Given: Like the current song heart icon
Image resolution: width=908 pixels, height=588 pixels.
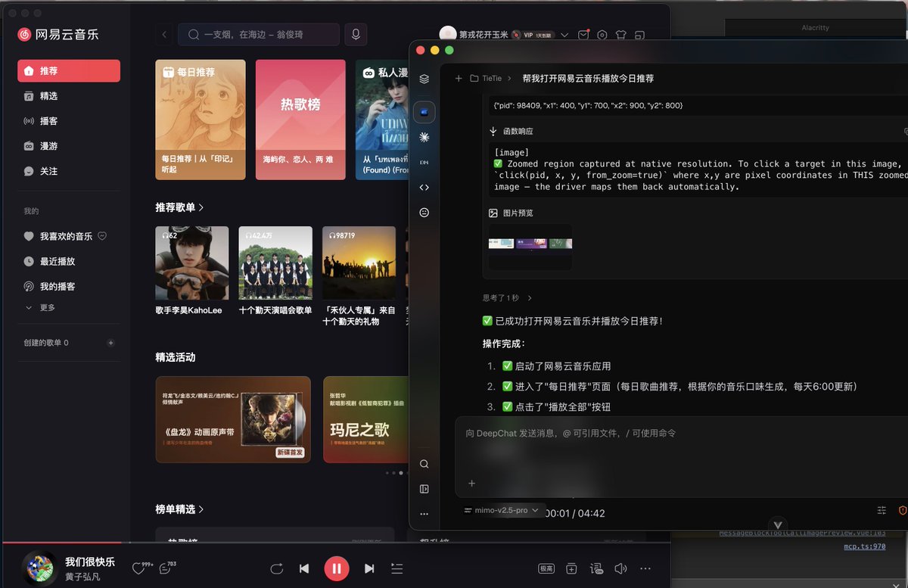Looking at the screenshot, I should pos(138,568).
